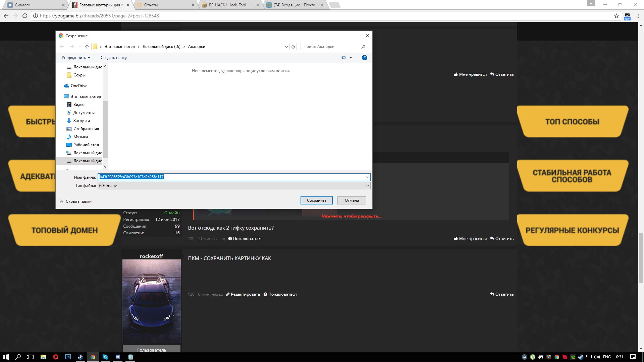
Task: Switch the ENG input language
Action: [607, 357]
